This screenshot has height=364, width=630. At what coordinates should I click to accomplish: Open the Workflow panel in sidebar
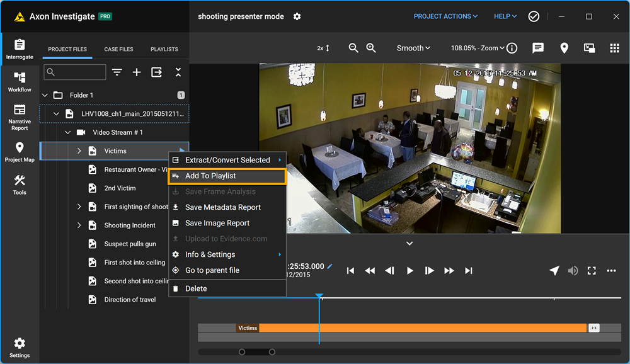(x=20, y=81)
